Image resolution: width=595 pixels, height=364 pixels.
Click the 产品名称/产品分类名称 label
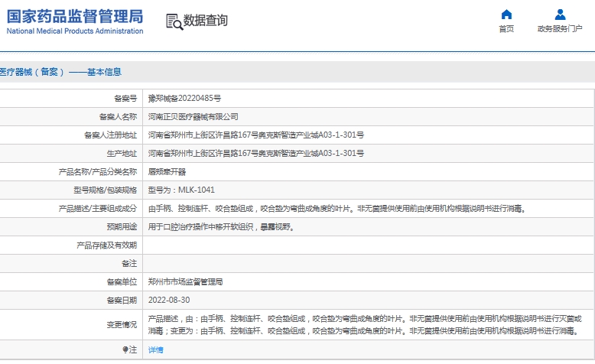[98, 172]
